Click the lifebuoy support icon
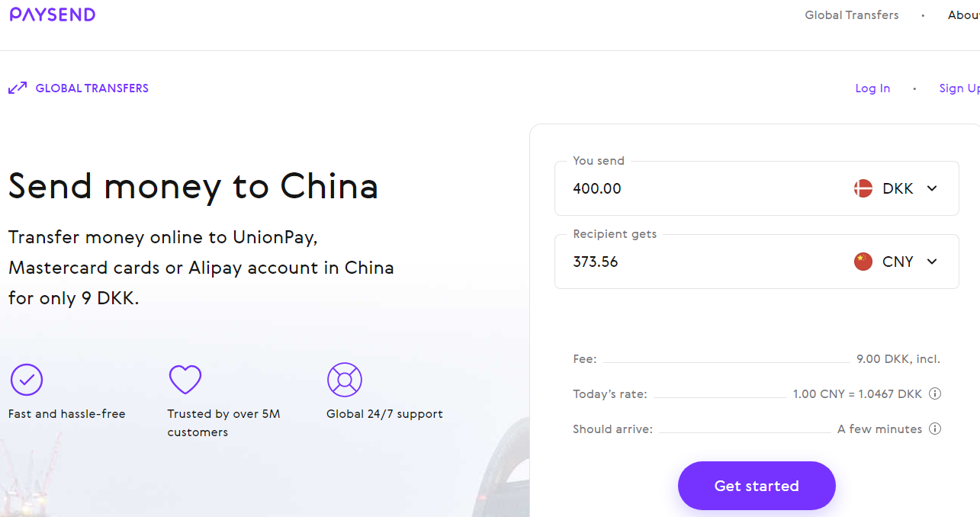The height and width of the screenshot is (517, 980). tap(344, 379)
